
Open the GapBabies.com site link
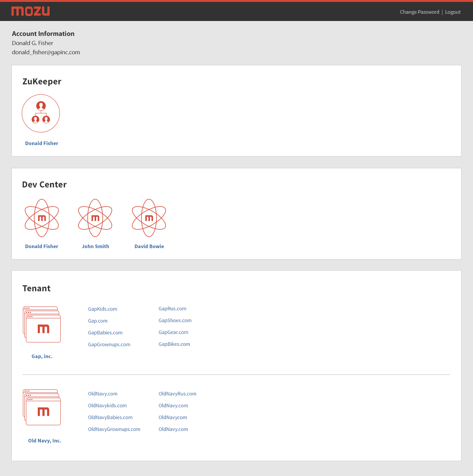tap(105, 333)
